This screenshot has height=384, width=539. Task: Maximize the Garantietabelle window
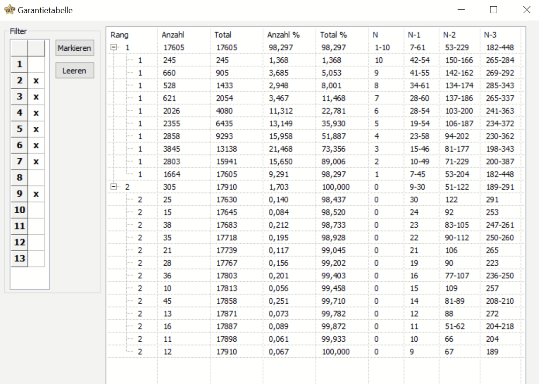(x=493, y=10)
